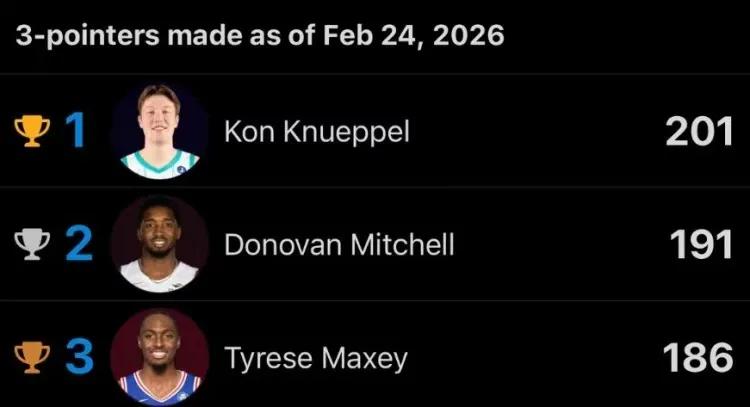
Task: Select the blue rank number 2
Action: (x=78, y=245)
